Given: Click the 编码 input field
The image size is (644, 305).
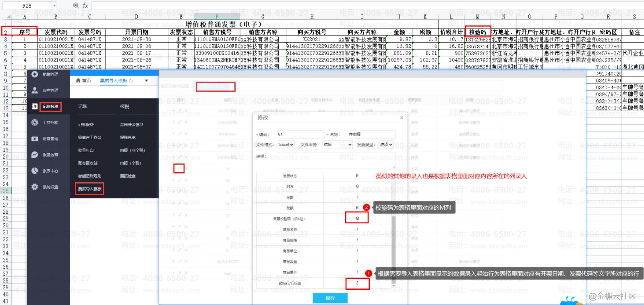Looking at the screenshot, I should [300, 134].
